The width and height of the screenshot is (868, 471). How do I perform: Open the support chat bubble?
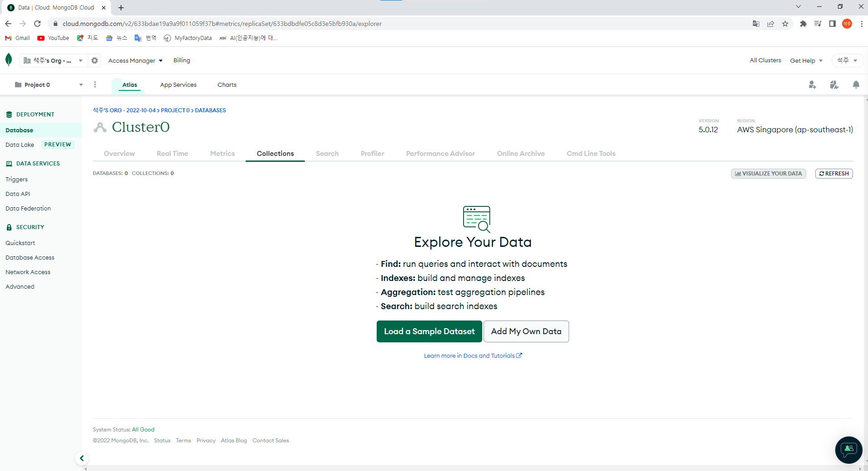[x=848, y=450]
